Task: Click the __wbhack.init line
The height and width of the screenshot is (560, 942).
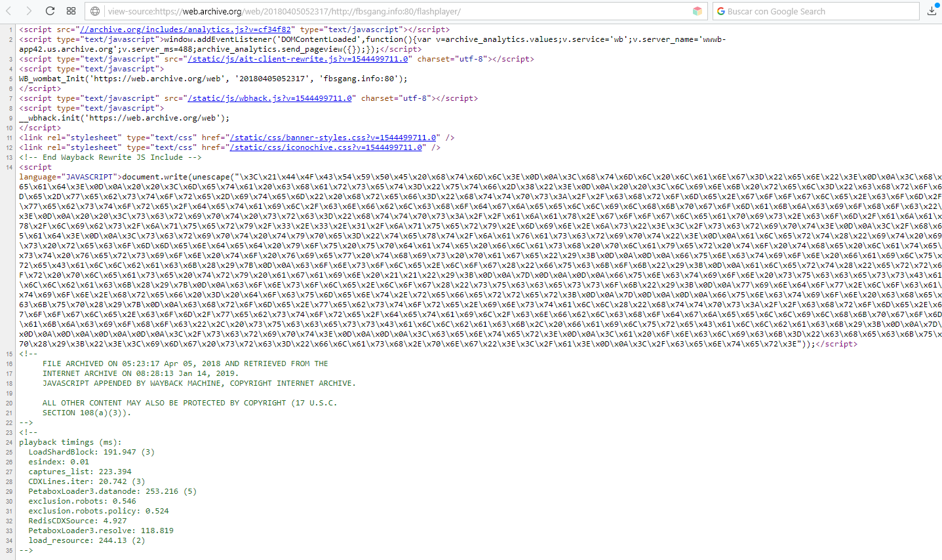Action: (x=125, y=118)
